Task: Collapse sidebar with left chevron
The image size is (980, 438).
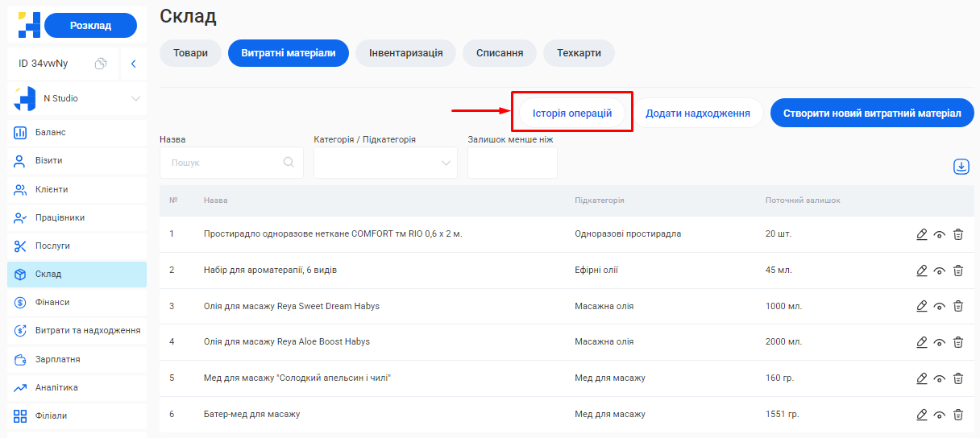Action: click(x=134, y=64)
